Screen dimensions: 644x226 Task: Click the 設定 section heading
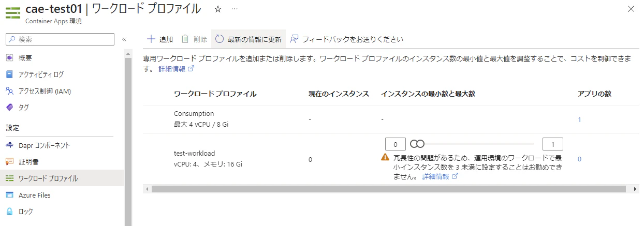tap(12, 127)
